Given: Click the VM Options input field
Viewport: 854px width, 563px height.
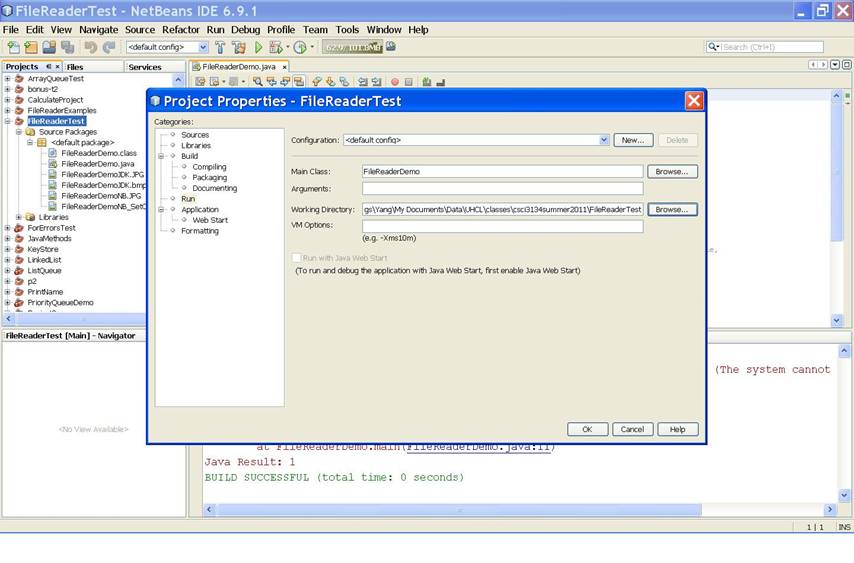Looking at the screenshot, I should click(502, 226).
